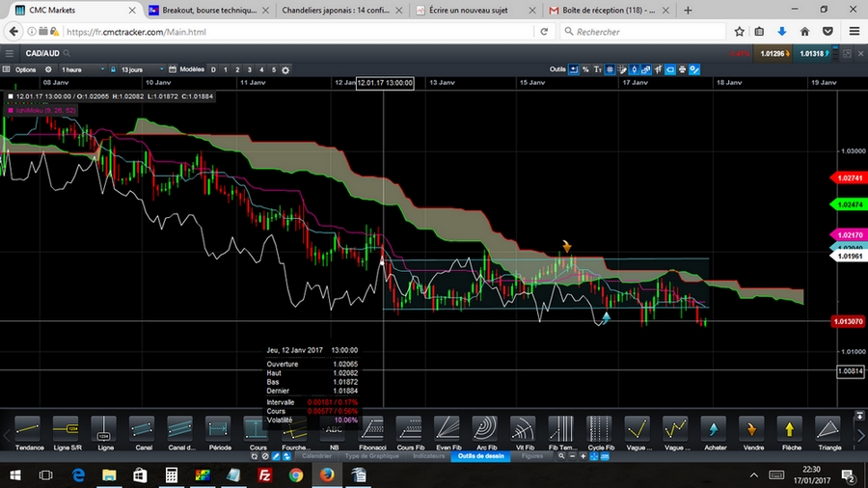
Task: Click the Rechercher search field
Action: 642,32
